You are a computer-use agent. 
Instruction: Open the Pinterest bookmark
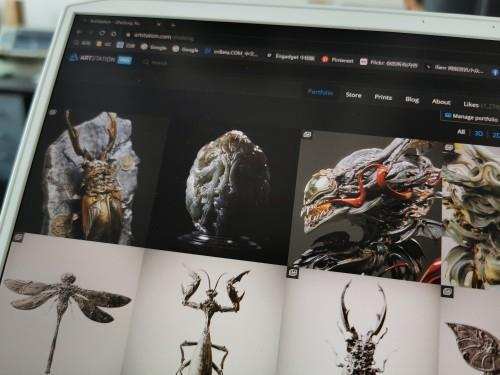(x=337, y=60)
